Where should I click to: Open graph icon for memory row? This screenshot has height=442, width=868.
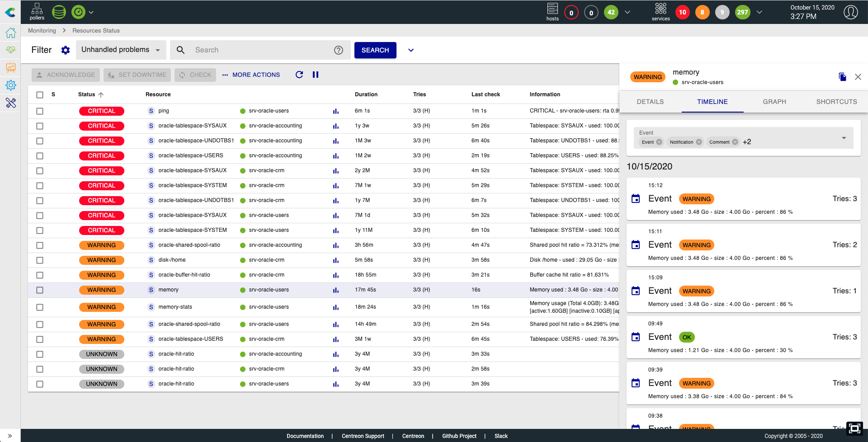[336, 290]
